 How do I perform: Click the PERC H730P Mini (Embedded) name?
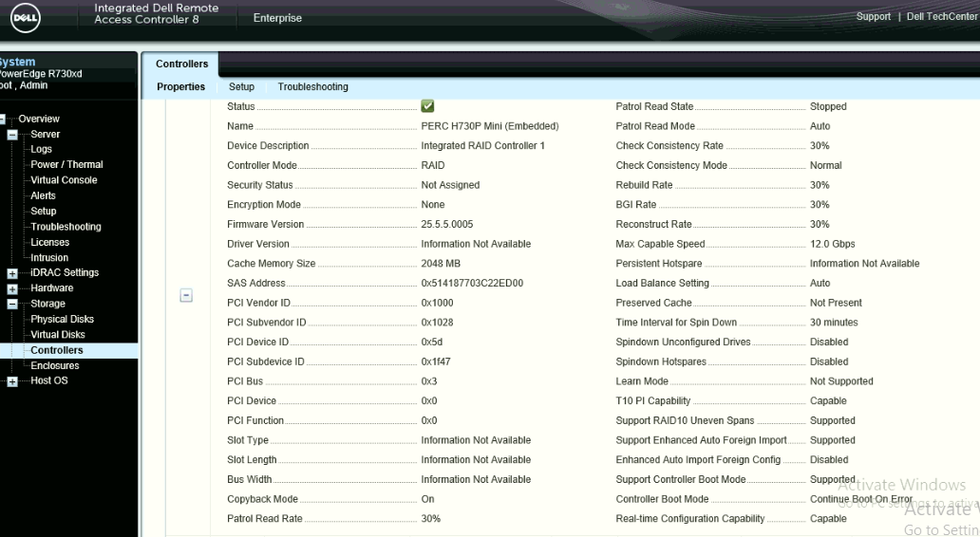pos(489,126)
